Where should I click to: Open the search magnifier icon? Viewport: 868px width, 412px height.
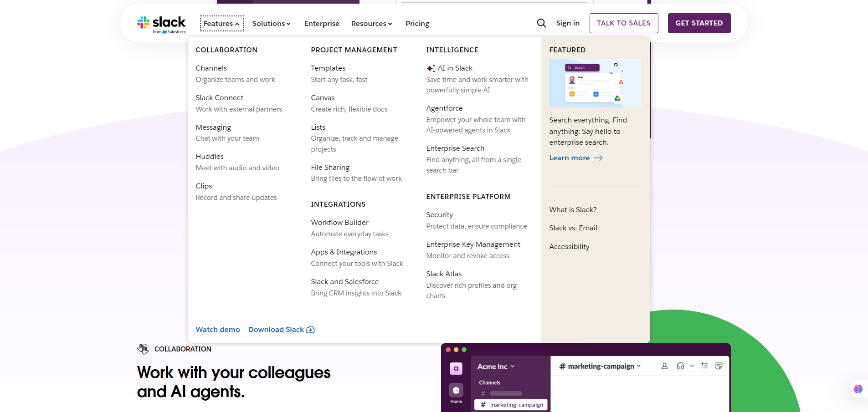click(x=541, y=23)
